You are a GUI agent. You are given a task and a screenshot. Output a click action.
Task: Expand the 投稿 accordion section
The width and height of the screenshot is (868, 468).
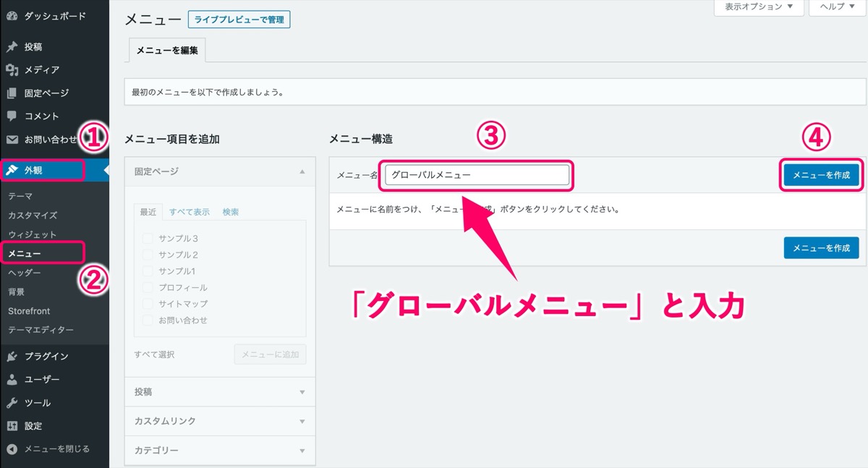[x=220, y=391]
